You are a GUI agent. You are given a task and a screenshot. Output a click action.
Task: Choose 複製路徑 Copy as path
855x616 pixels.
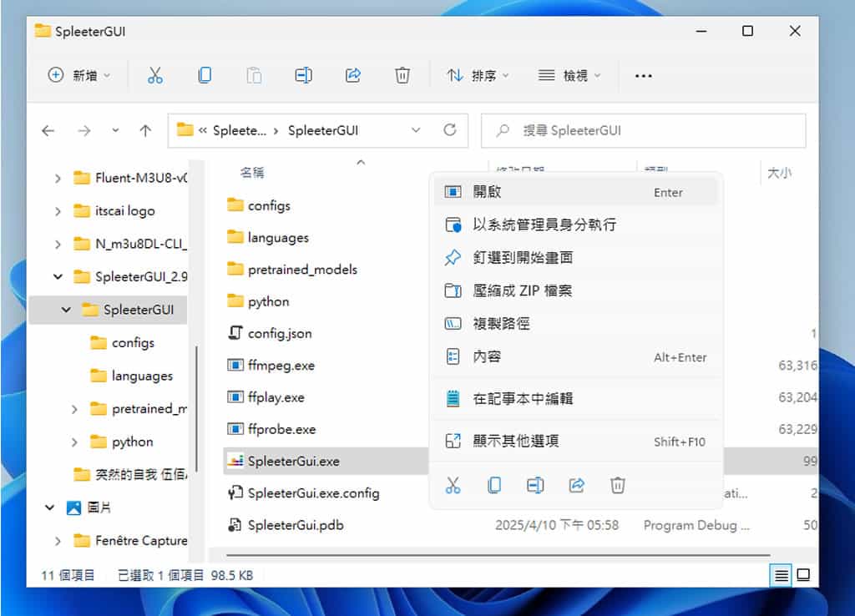[576, 324]
